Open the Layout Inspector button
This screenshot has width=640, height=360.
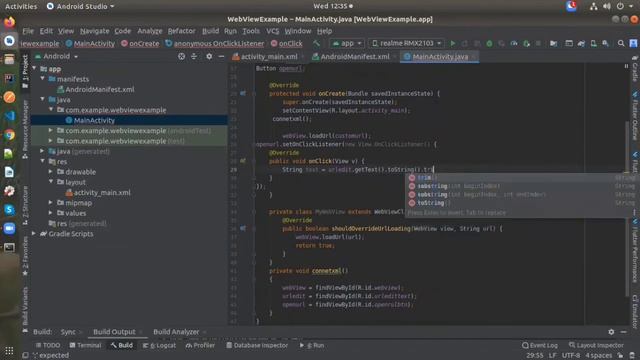[x=596, y=345]
